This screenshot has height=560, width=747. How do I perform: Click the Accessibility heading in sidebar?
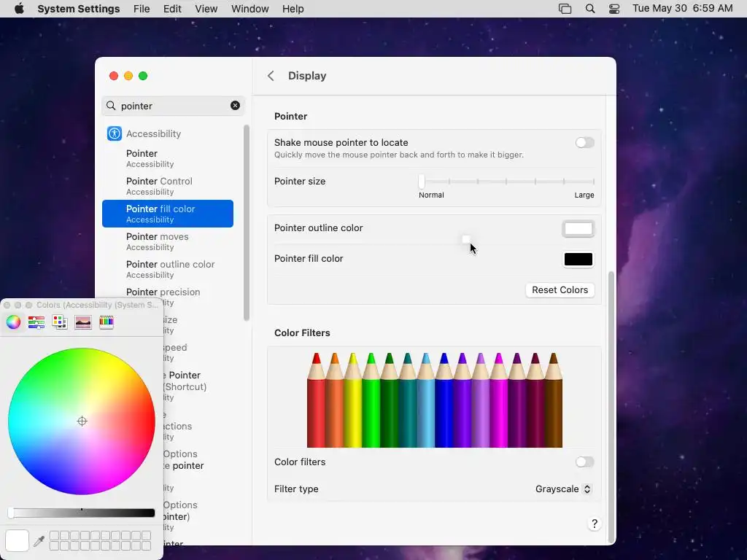153,134
